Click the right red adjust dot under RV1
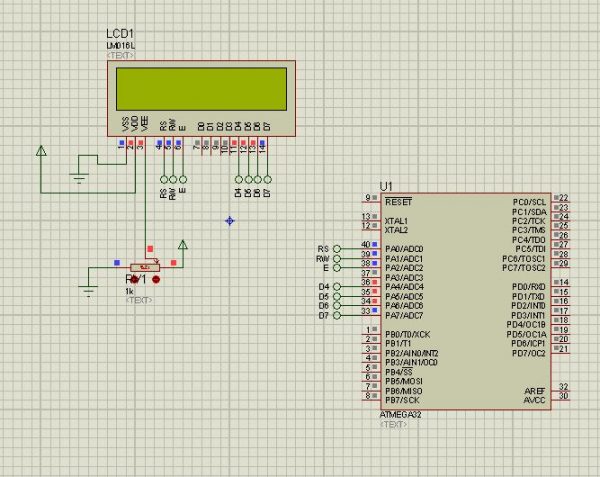The height and width of the screenshot is (477, 600). [156, 280]
